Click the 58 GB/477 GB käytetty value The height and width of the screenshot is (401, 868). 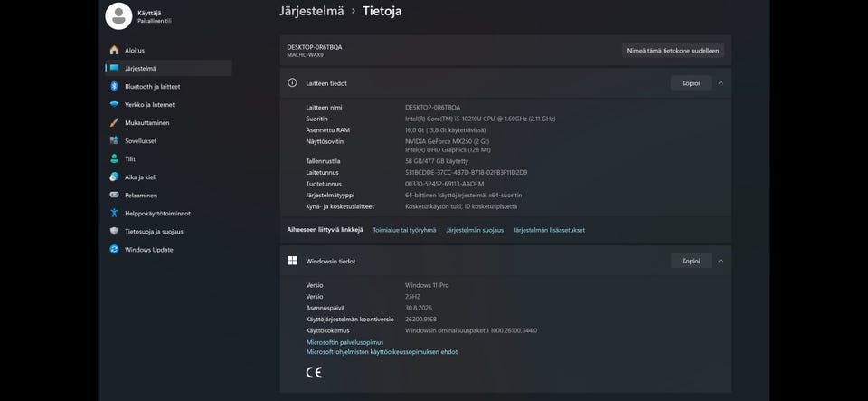[x=437, y=161]
